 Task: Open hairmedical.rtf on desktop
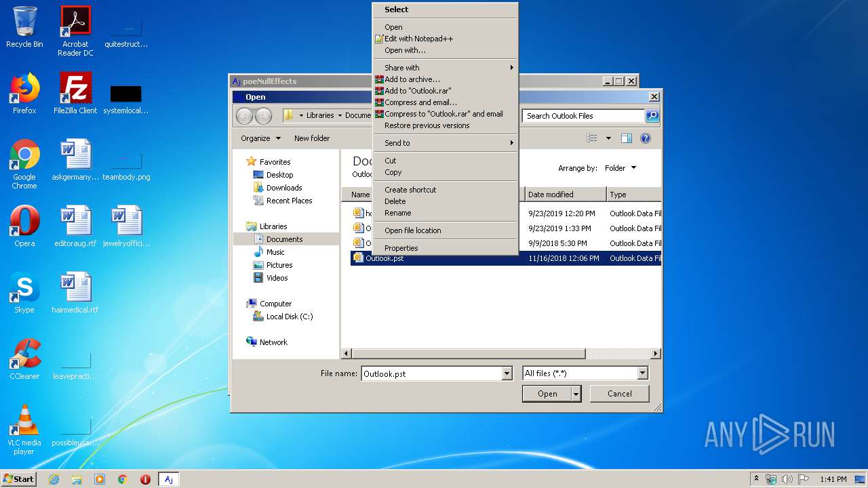click(x=75, y=293)
